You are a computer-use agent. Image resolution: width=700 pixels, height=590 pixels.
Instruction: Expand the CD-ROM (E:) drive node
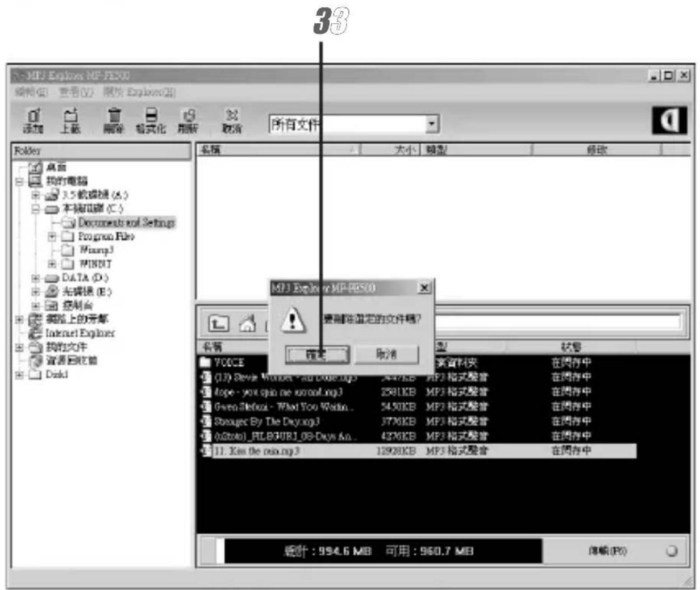coord(36,292)
